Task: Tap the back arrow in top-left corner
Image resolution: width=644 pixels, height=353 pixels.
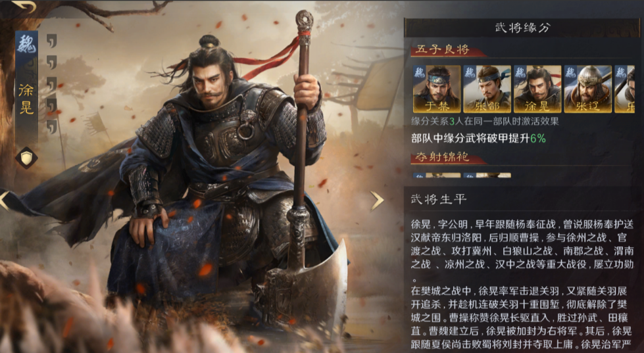Action: [24, 6]
